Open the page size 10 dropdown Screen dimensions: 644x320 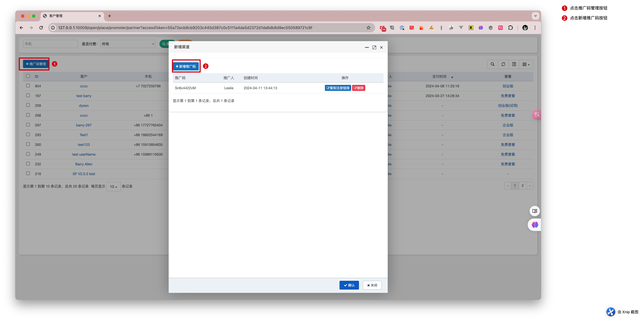(113, 187)
